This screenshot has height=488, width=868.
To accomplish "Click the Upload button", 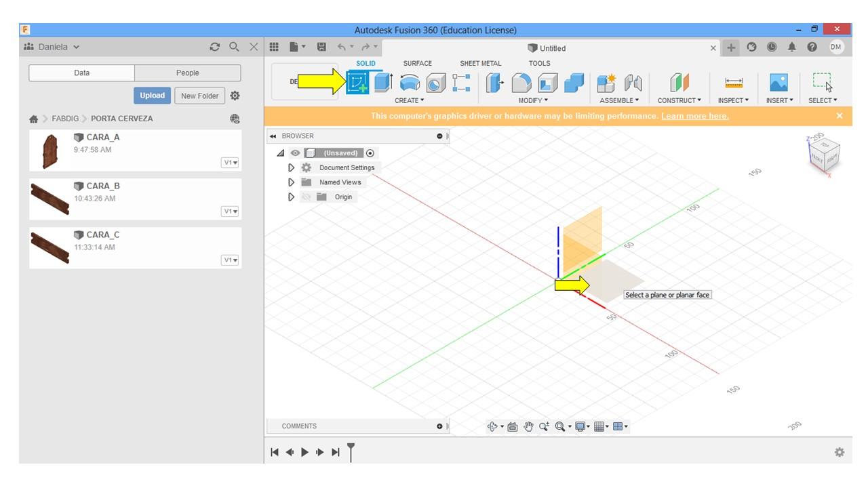I will coord(153,96).
